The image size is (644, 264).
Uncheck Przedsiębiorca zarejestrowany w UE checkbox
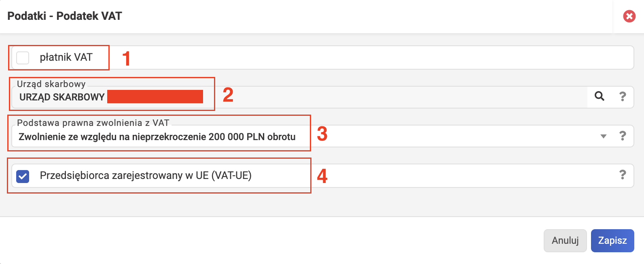(x=23, y=176)
